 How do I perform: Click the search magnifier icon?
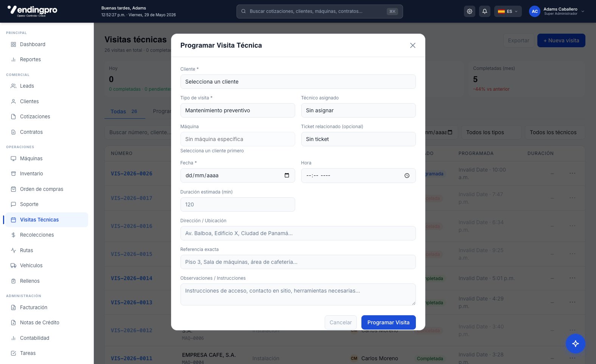[x=243, y=11]
